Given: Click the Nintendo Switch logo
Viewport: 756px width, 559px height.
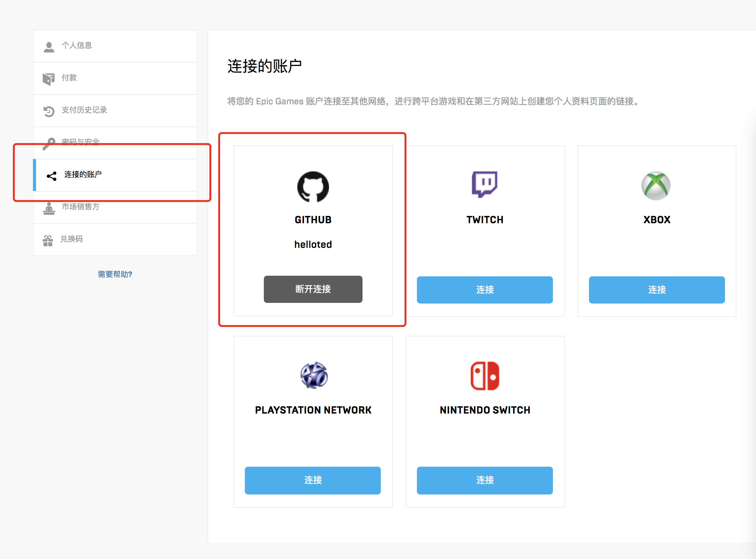Looking at the screenshot, I should click(485, 376).
